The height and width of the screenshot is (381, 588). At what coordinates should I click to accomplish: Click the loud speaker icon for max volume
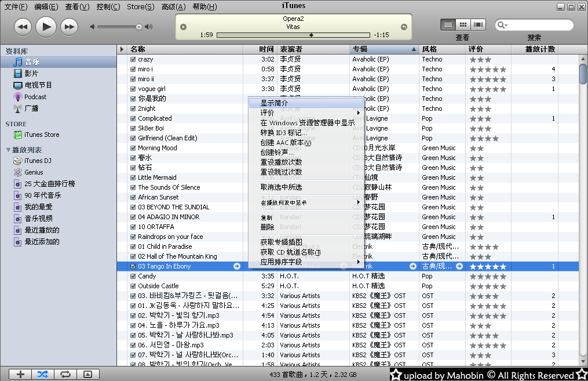point(149,27)
